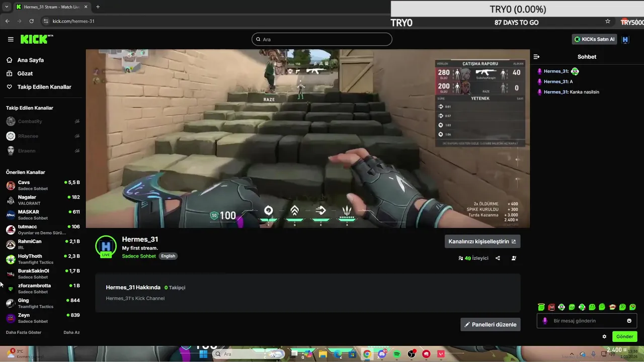Open tutmacc recommended channel
Screen dimensions: 644x362
tap(43, 230)
